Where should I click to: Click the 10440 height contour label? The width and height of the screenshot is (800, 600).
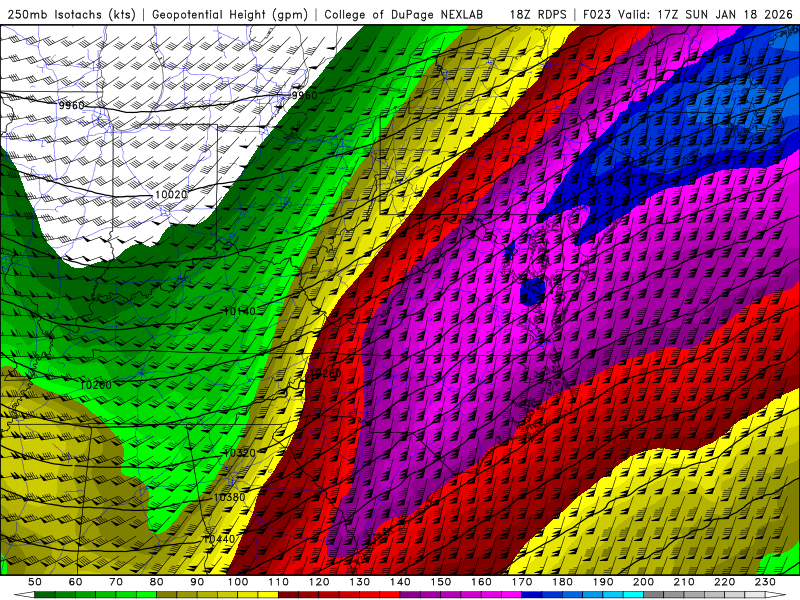point(219,539)
